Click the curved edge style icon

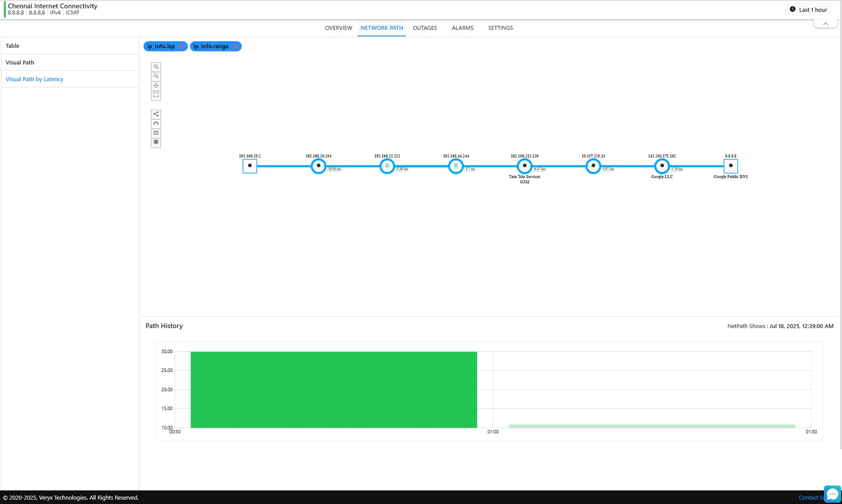pos(156,124)
